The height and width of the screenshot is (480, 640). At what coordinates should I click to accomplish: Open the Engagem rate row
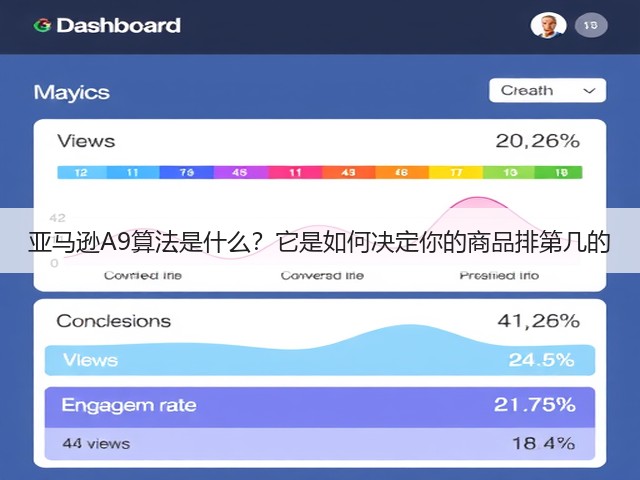320,407
